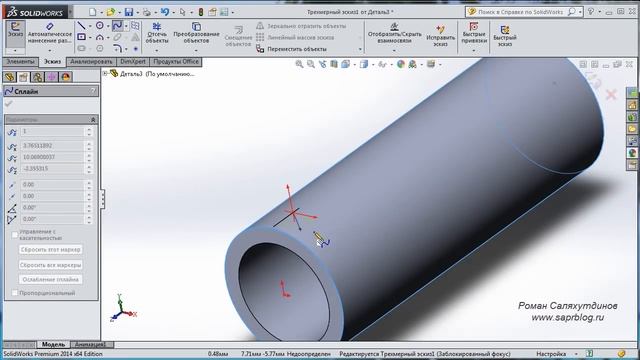This screenshot has height=360, width=640.
Task: Switch to DimXpert tab
Action: pos(133,62)
